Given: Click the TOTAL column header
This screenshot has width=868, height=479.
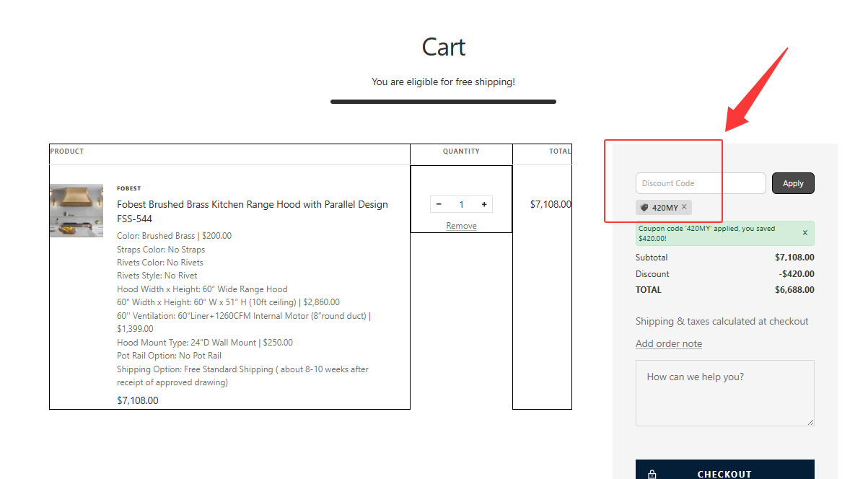Looking at the screenshot, I should tap(560, 151).
